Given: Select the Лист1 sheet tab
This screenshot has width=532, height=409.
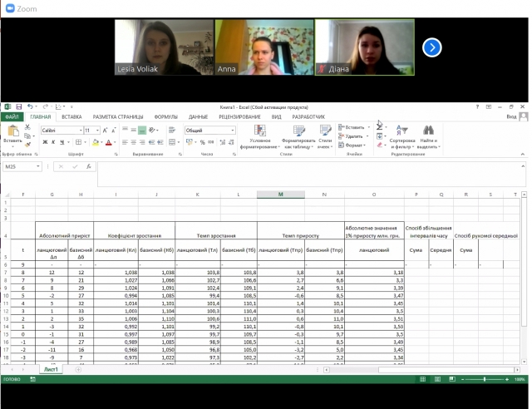Looking at the screenshot, I should tap(51, 368).
